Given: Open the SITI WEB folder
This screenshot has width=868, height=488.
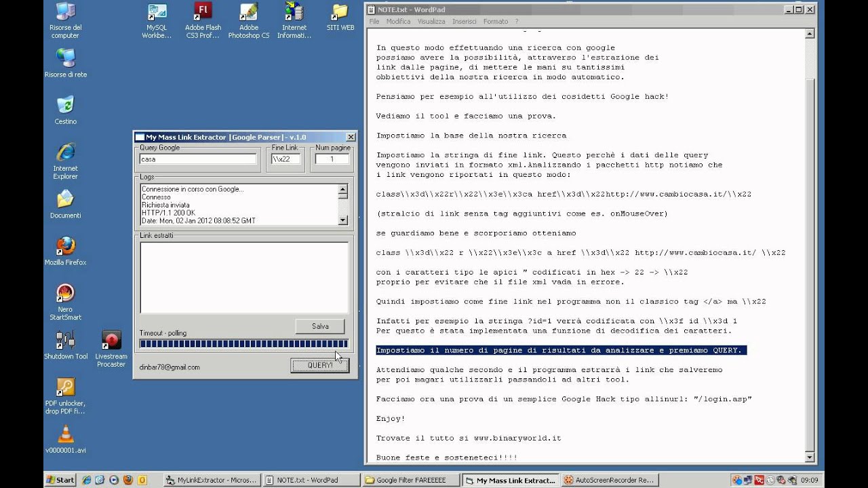Looking at the screenshot, I should tap(340, 16).
